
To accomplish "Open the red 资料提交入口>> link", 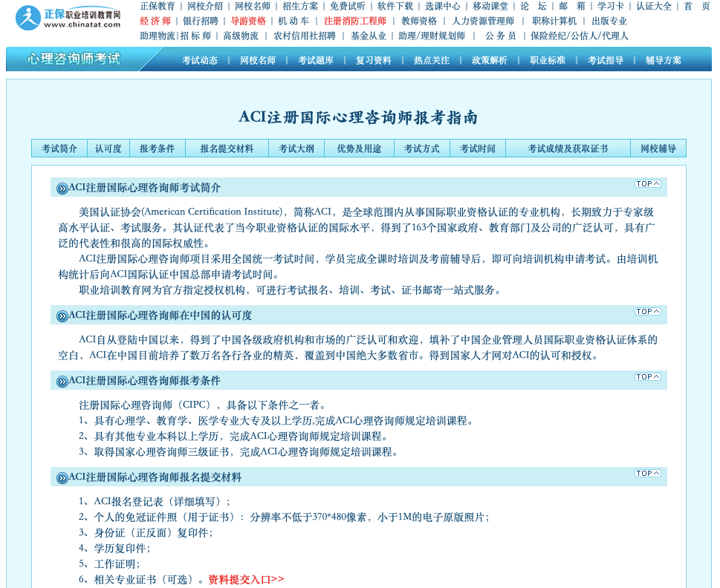I will click(246, 580).
